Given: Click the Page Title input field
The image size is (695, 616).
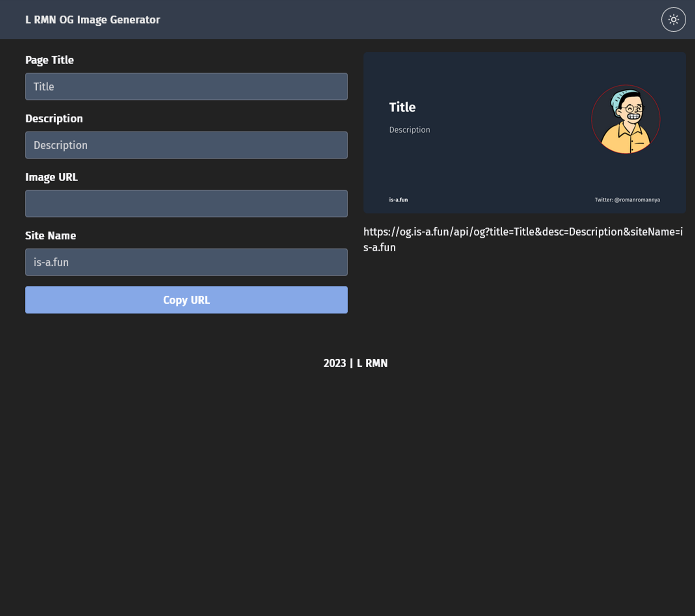Looking at the screenshot, I should pos(186,87).
